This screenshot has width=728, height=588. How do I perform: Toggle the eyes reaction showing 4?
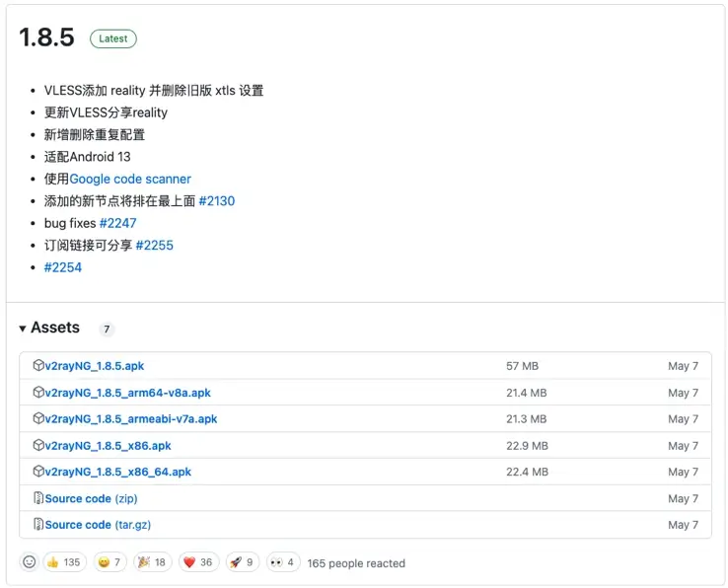283,562
